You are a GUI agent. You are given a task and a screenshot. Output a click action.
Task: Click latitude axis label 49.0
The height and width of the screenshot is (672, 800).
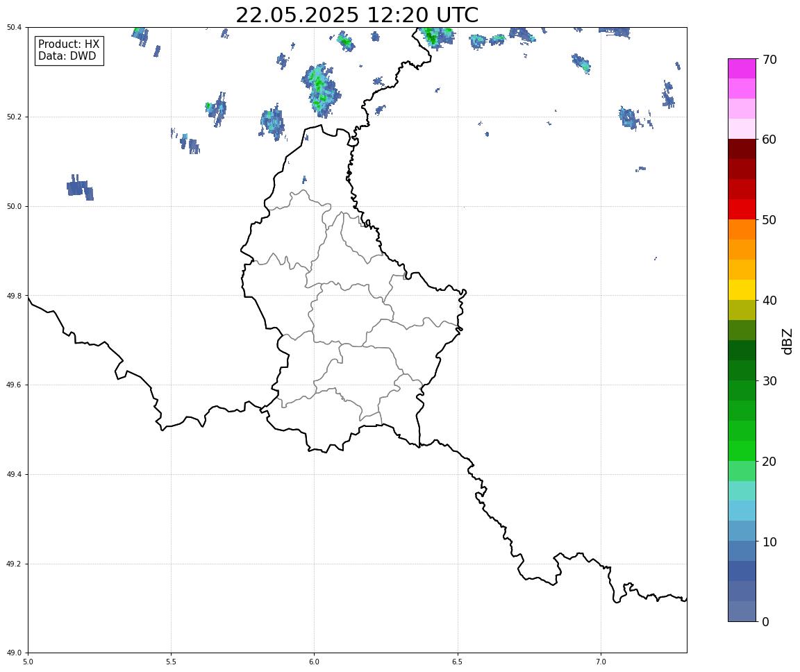14,653
